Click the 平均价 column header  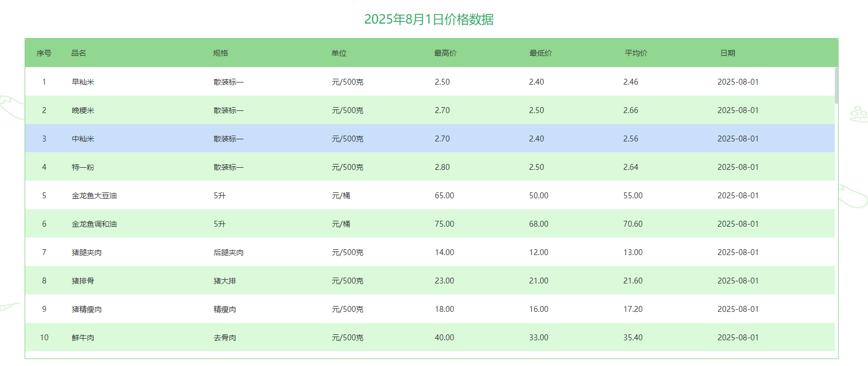636,53
